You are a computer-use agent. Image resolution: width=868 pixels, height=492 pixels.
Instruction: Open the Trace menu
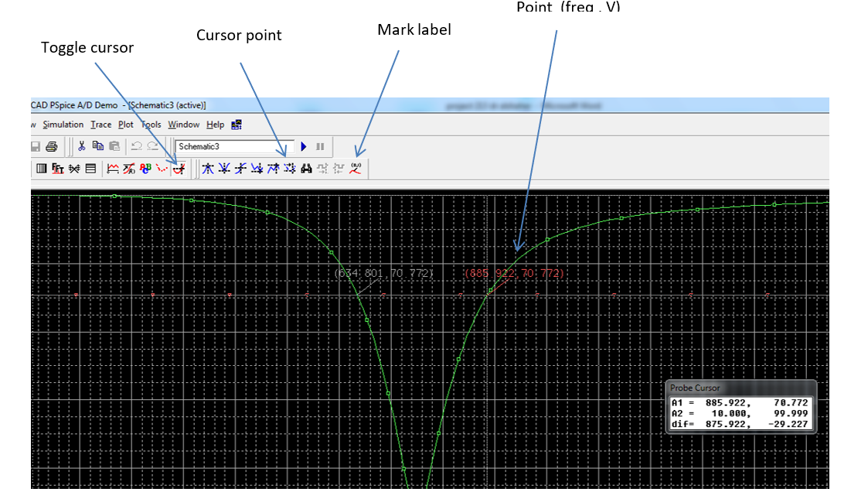pyautogui.click(x=100, y=124)
